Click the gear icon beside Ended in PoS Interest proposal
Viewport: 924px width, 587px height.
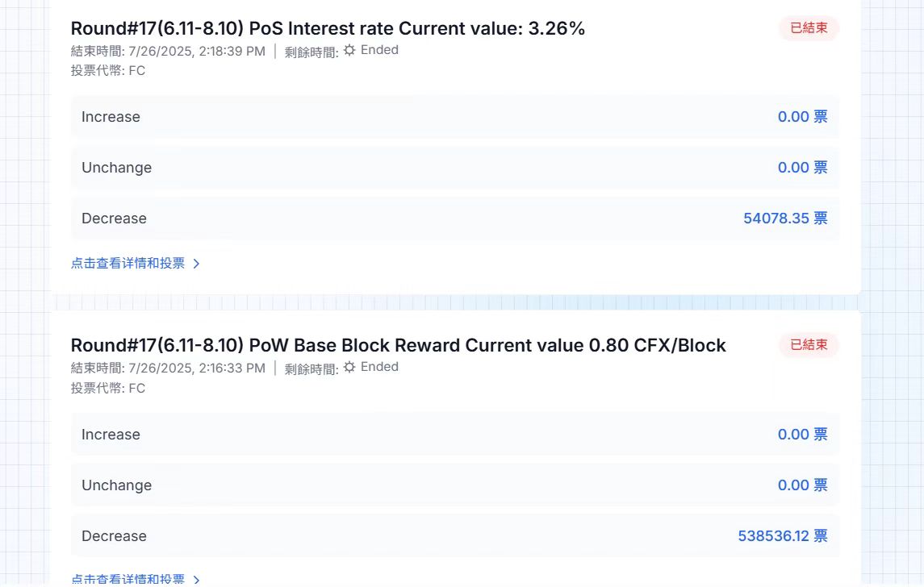(349, 50)
